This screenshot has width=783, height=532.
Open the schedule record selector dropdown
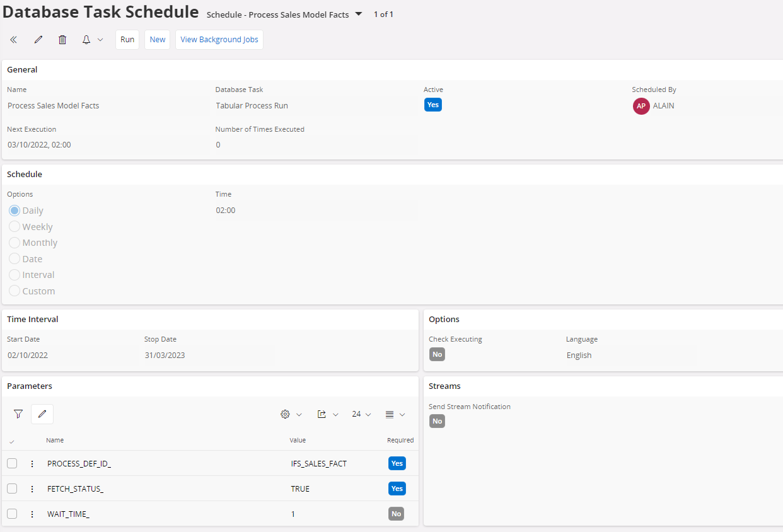358,14
